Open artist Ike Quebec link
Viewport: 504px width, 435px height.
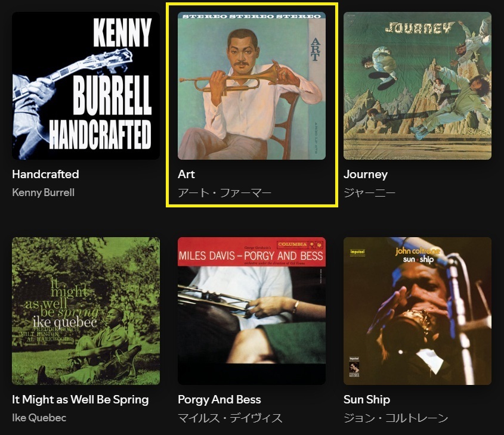click(x=39, y=418)
